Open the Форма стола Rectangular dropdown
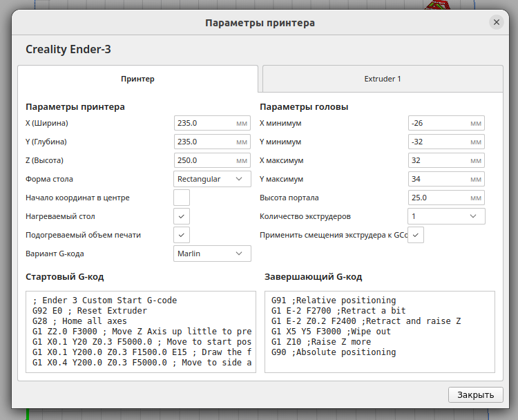Image resolution: width=518 pixels, height=420 pixels. pos(212,179)
